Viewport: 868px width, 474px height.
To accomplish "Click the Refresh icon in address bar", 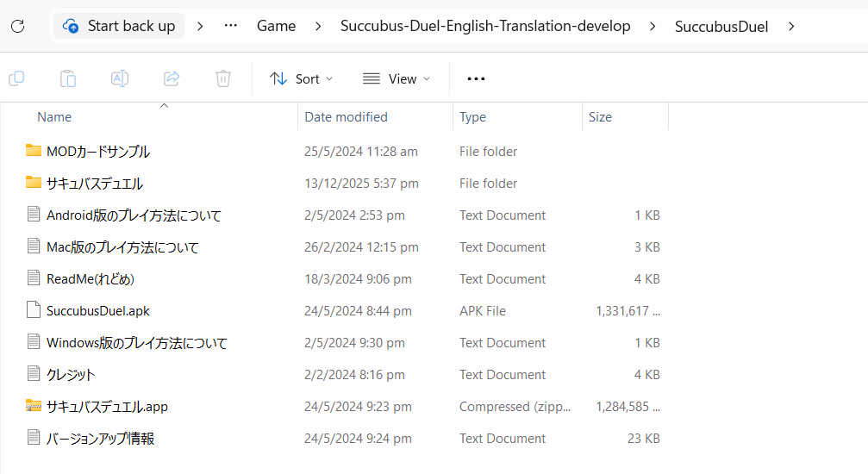I will click(x=17, y=26).
